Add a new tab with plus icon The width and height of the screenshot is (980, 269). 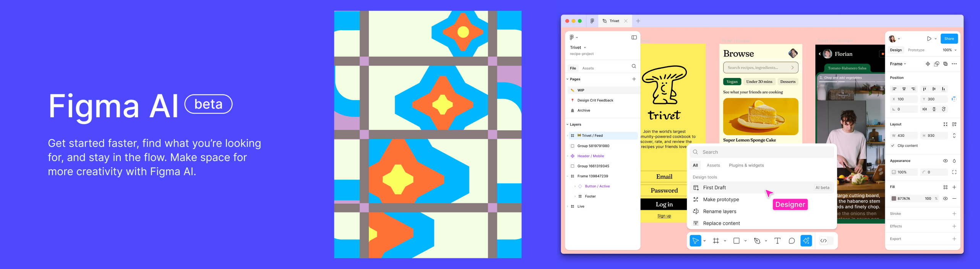coord(638,21)
